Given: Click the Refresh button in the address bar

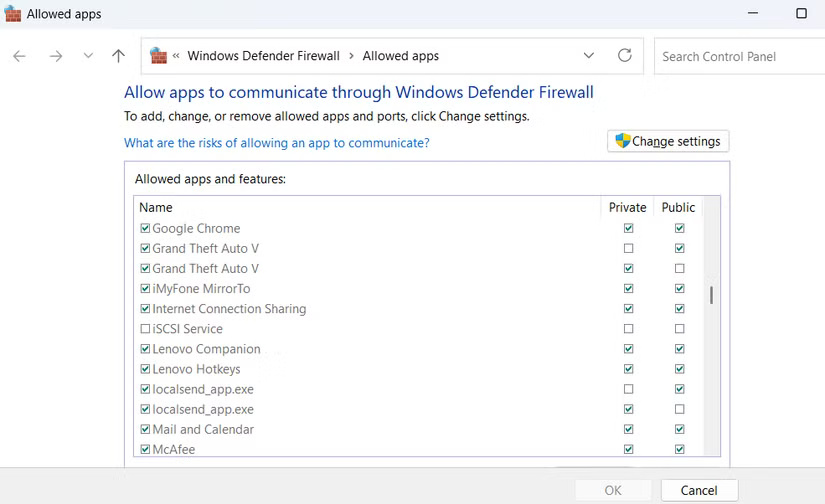Looking at the screenshot, I should click(x=625, y=56).
